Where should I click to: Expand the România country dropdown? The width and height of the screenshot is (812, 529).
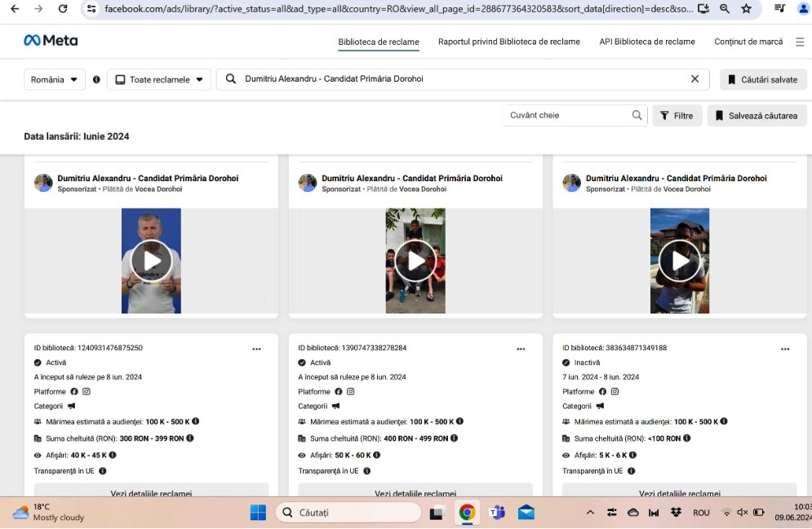point(55,80)
